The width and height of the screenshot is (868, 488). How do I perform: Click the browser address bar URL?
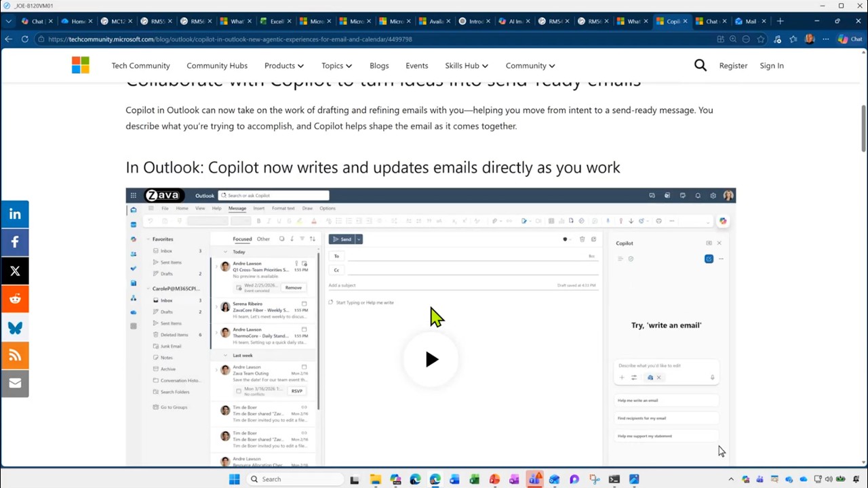pos(230,39)
